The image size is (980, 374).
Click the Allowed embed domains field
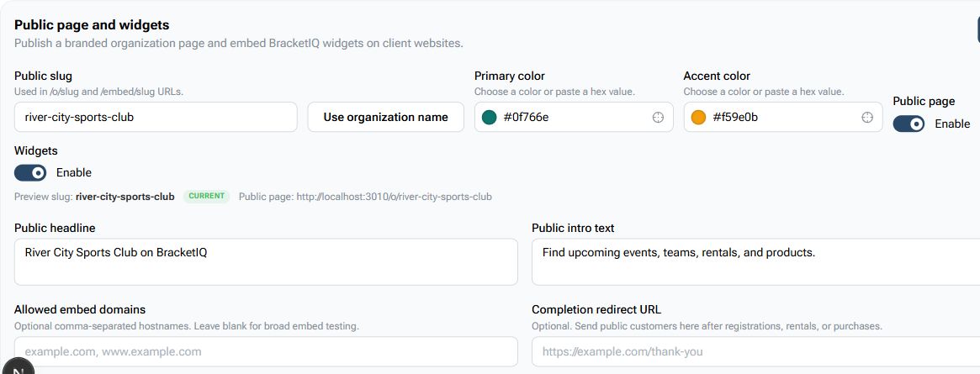tap(267, 351)
